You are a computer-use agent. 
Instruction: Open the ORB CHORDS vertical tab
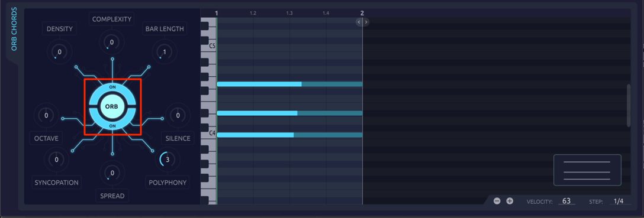[14, 29]
